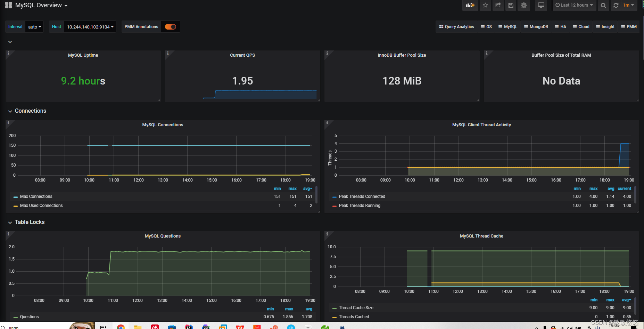Zoom out time range with magnifier
Image resolution: width=644 pixels, height=329 pixels.
click(603, 5)
